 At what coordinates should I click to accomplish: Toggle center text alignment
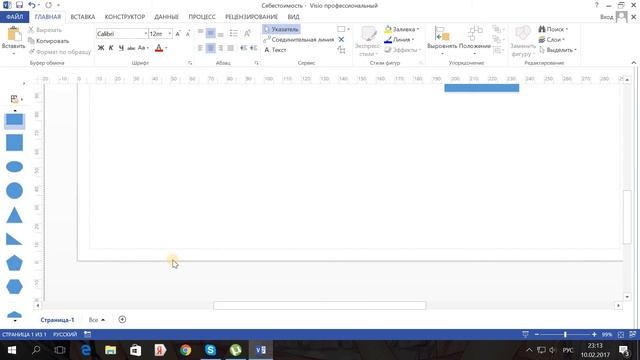[x=210, y=48]
